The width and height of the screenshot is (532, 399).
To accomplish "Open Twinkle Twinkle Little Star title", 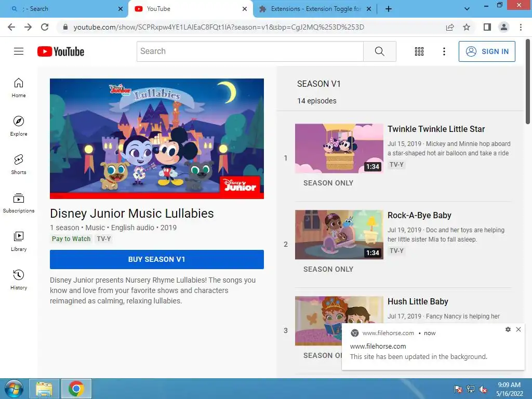I will click(436, 129).
